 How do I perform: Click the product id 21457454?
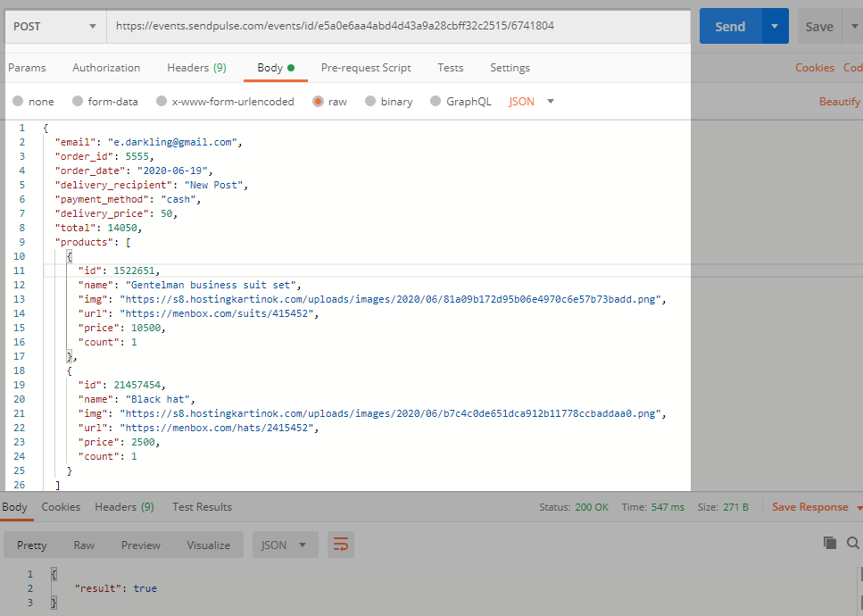[137, 385]
